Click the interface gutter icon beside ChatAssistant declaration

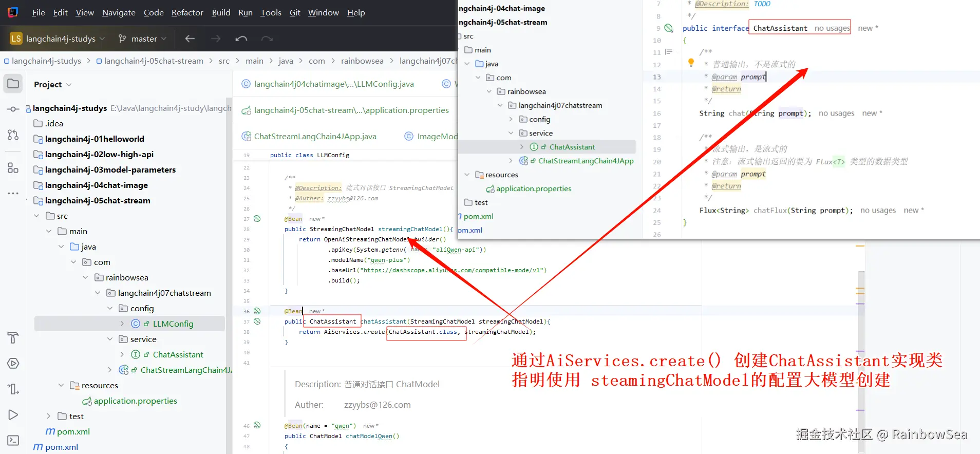coord(669,28)
